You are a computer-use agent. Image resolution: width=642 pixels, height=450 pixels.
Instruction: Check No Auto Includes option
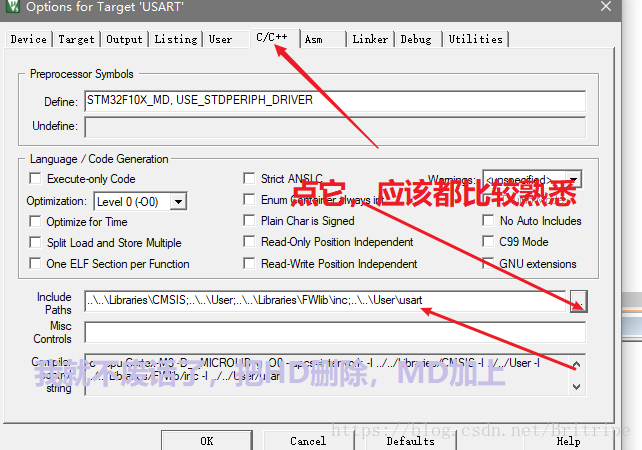pyautogui.click(x=488, y=220)
